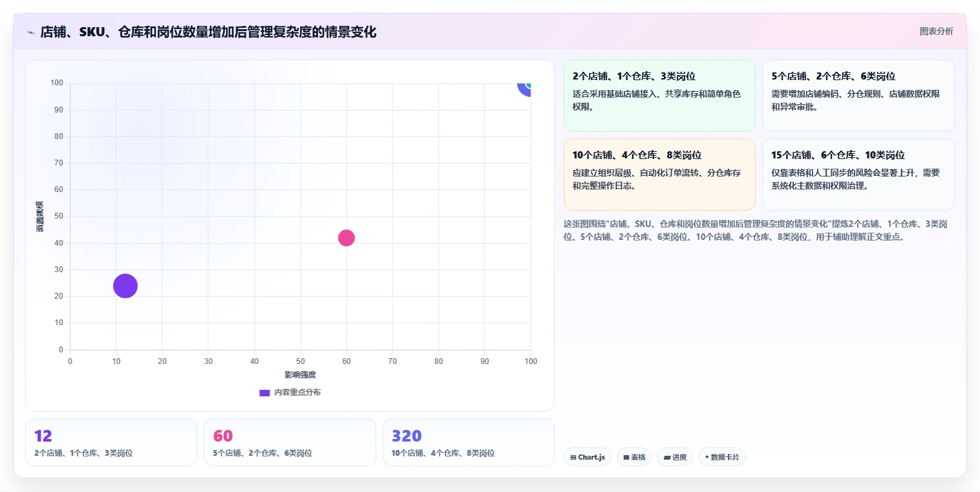The height and width of the screenshot is (492, 980).
Task: Click the 影响强度 x-axis title
Action: point(301,374)
